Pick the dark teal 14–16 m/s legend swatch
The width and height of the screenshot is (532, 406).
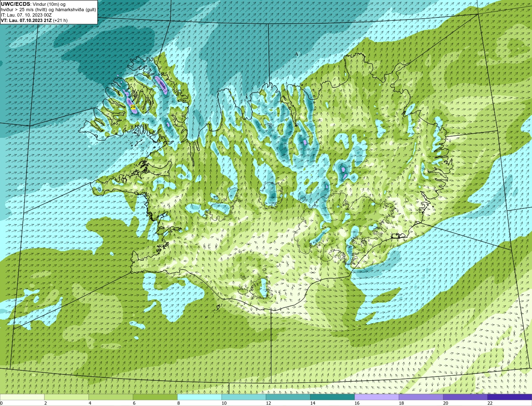click(332, 397)
